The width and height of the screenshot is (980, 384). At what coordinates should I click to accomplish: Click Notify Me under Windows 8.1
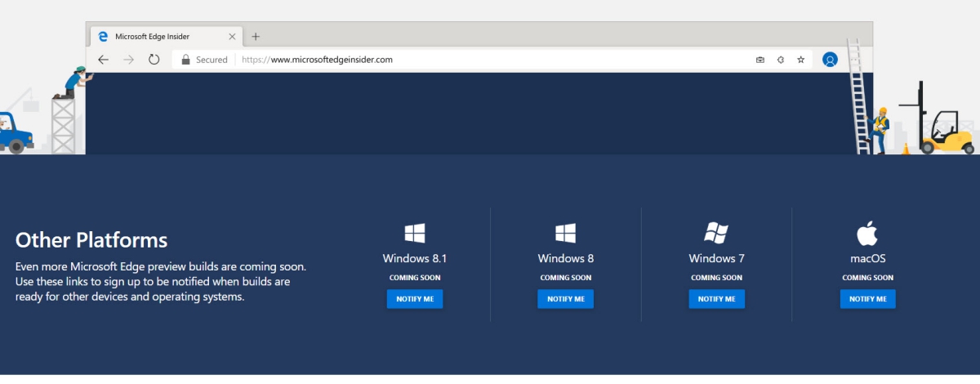(x=415, y=299)
